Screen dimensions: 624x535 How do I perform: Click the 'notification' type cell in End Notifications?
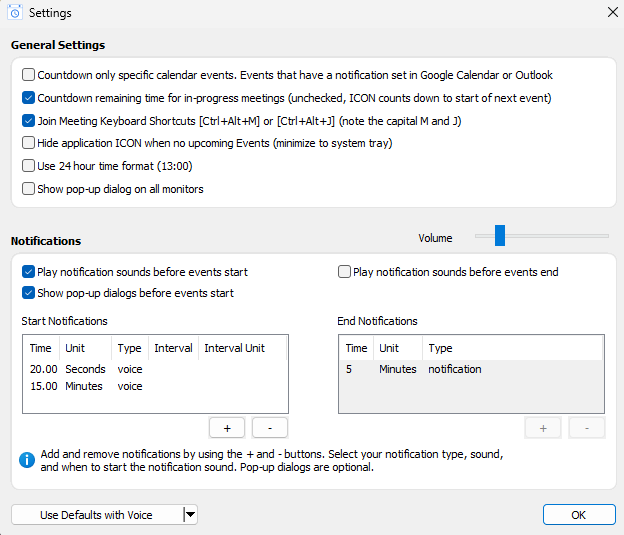point(455,369)
